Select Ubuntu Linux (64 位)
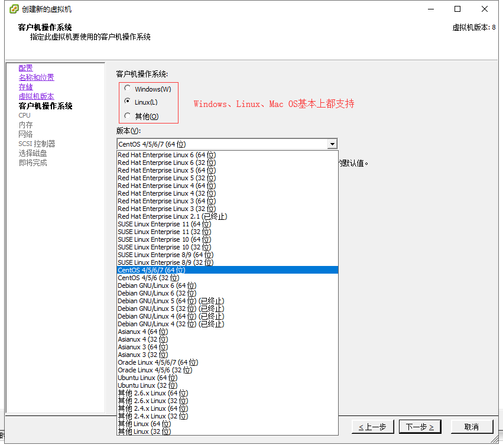Image resolution: width=503 pixels, height=448 pixels. (x=228, y=378)
